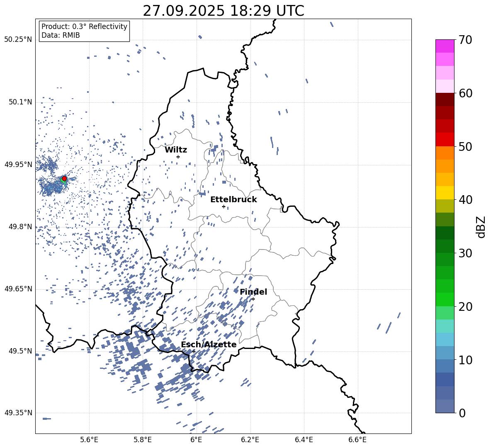
Task: Click the Esch/Alzette station cross marker
Action: pos(194,351)
